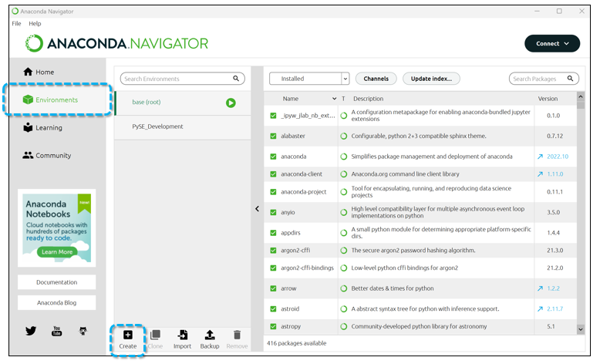Uncheck the alabaster package checkbox
600x364 pixels.
(273, 136)
